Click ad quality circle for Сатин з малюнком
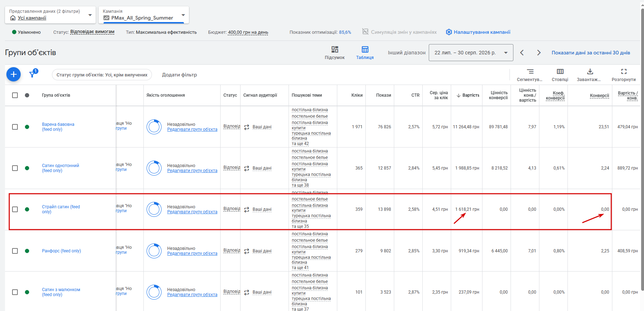The height and width of the screenshot is (311, 644). click(154, 292)
